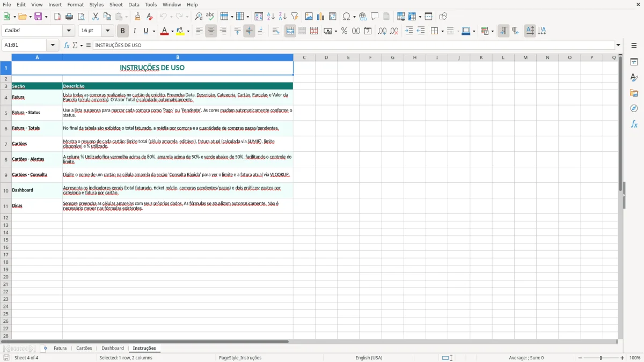Click the Add Decimal Place icon
The image size is (644, 362).
point(382,31)
